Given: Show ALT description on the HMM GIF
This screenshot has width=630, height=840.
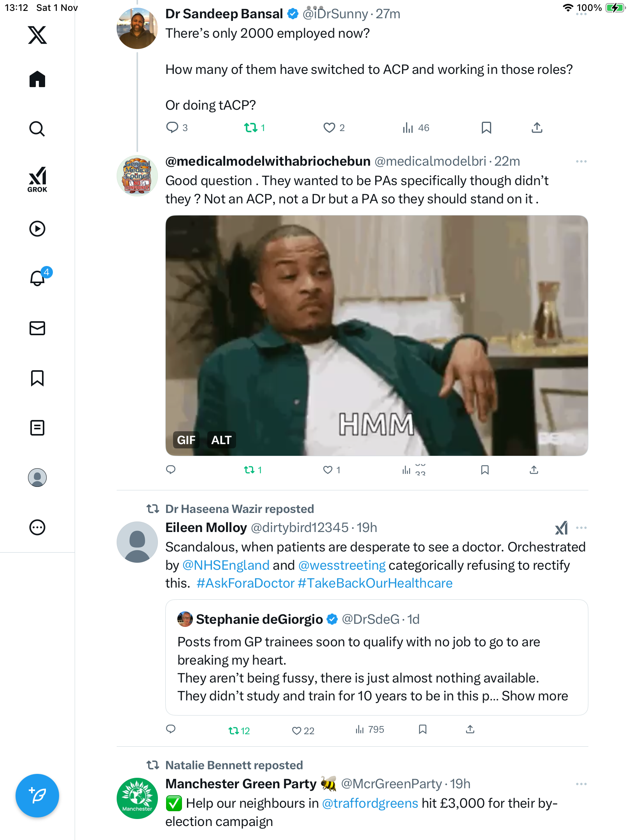Looking at the screenshot, I should [x=221, y=440].
